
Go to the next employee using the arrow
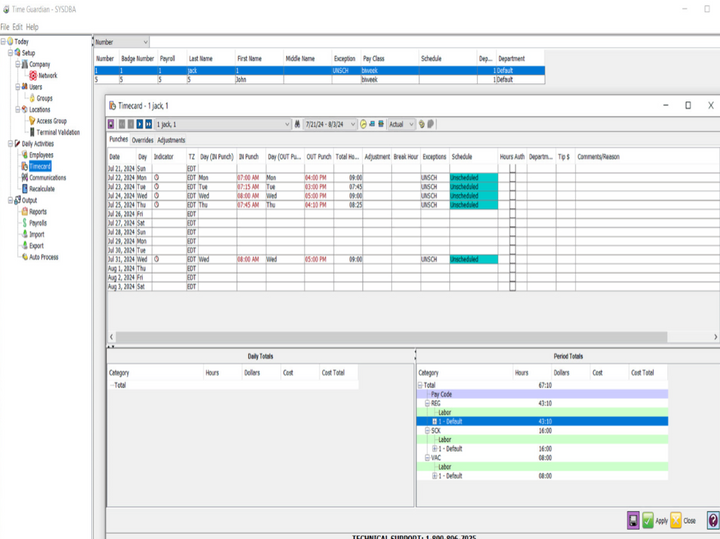coord(141,124)
